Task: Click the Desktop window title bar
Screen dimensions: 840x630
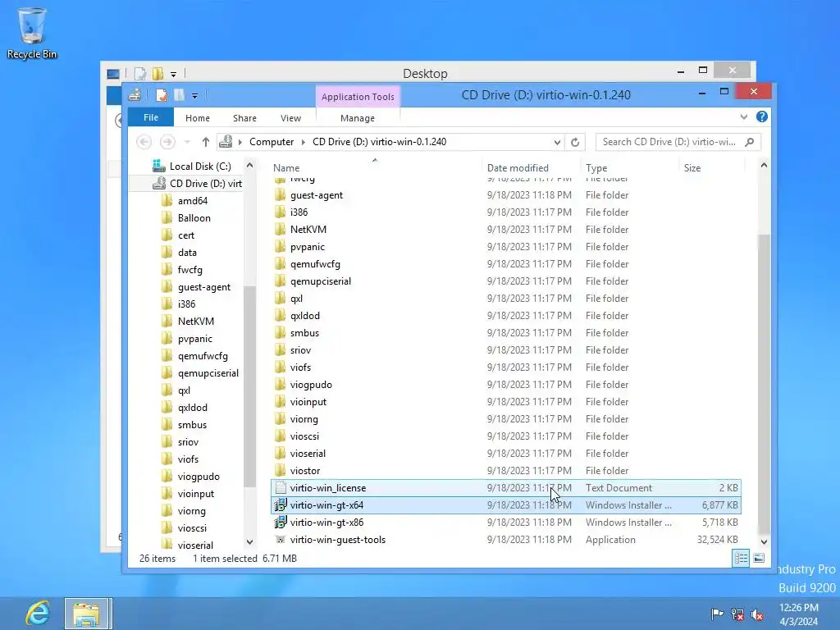Action: click(x=424, y=73)
